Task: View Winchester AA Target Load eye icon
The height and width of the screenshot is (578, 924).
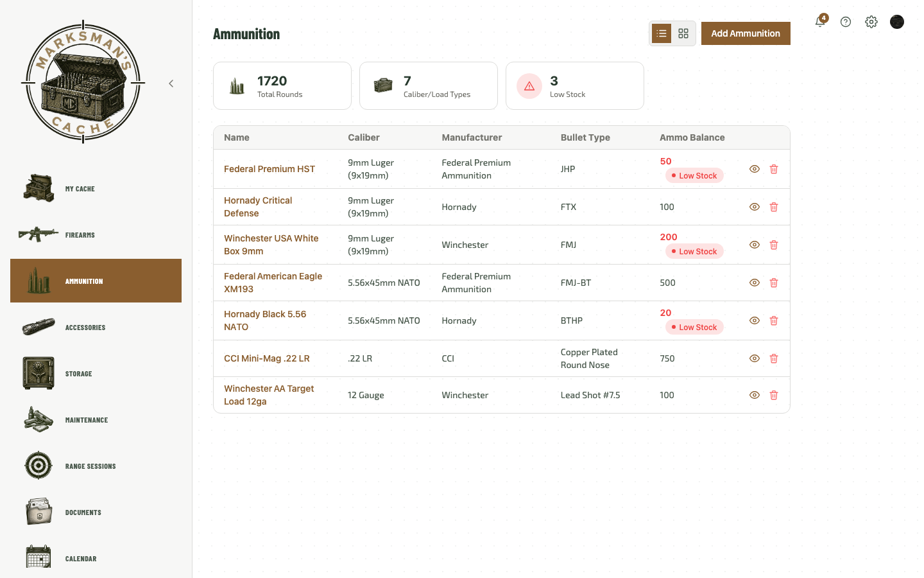Action: [755, 395]
